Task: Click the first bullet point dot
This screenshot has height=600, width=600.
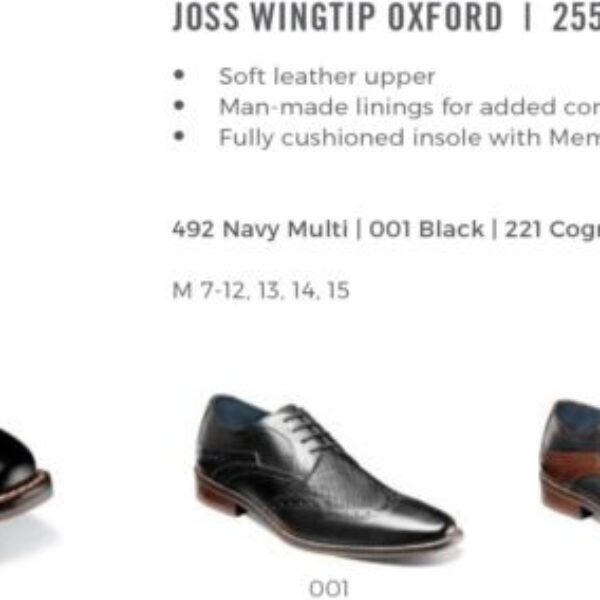Action: [x=179, y=75]
